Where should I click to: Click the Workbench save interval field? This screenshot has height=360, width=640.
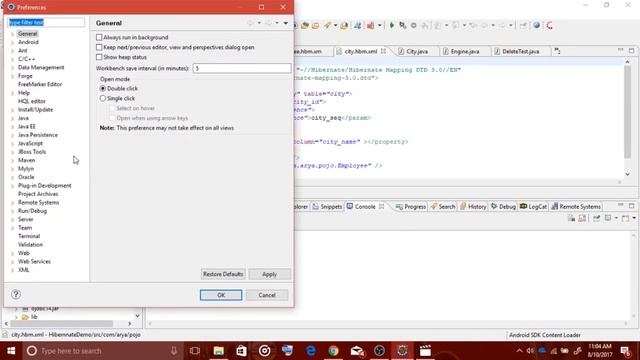point(242,68)
